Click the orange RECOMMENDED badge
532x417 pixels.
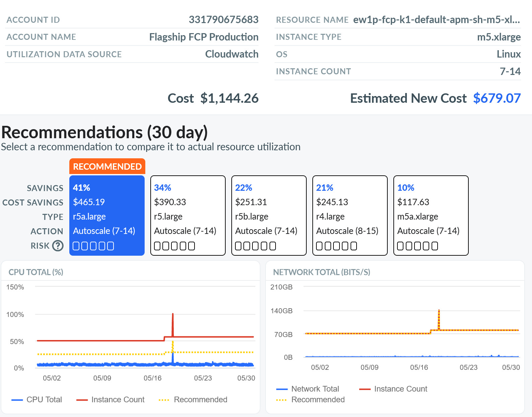point(107,166)
